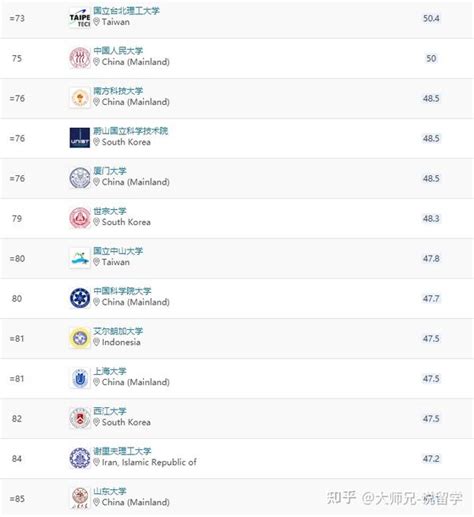Click the 中国人民大学 logo icon
This screenshot has width=474, height=517.
point(80,58)
